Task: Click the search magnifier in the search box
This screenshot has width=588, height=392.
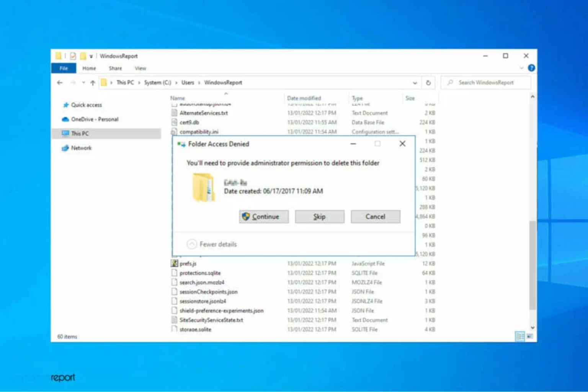Action: pos(451,82)
